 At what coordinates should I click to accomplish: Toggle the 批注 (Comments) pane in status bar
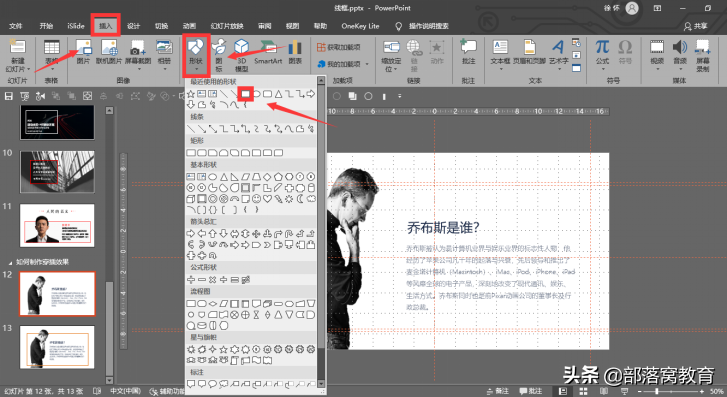[x=531, y=391]
